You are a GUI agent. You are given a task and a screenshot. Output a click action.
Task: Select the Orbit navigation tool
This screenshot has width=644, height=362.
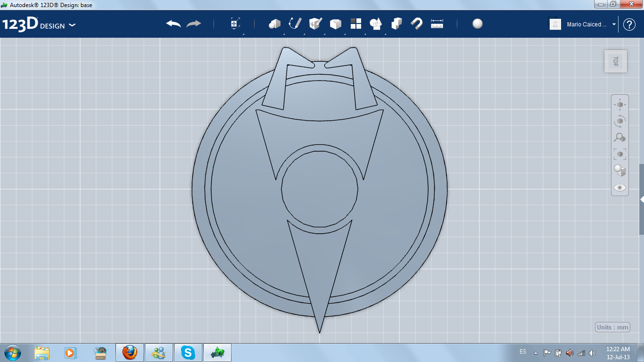click(620, 121)
